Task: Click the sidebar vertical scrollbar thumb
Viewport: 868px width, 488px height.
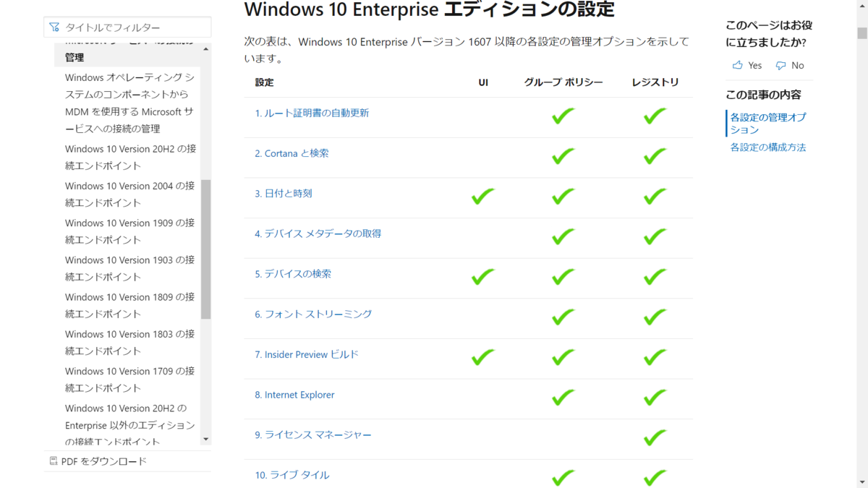Action: click(206, 249)
